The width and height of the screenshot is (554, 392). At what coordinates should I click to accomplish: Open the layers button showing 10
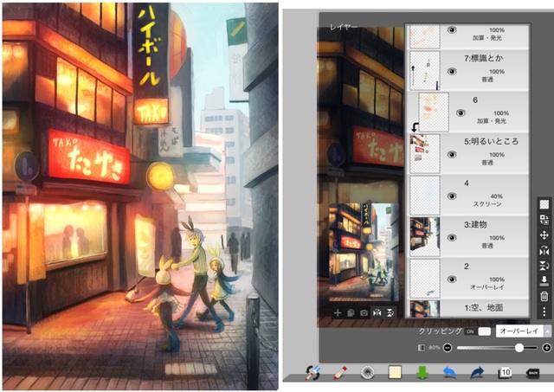pyautogui.click(x=505, y=373)
